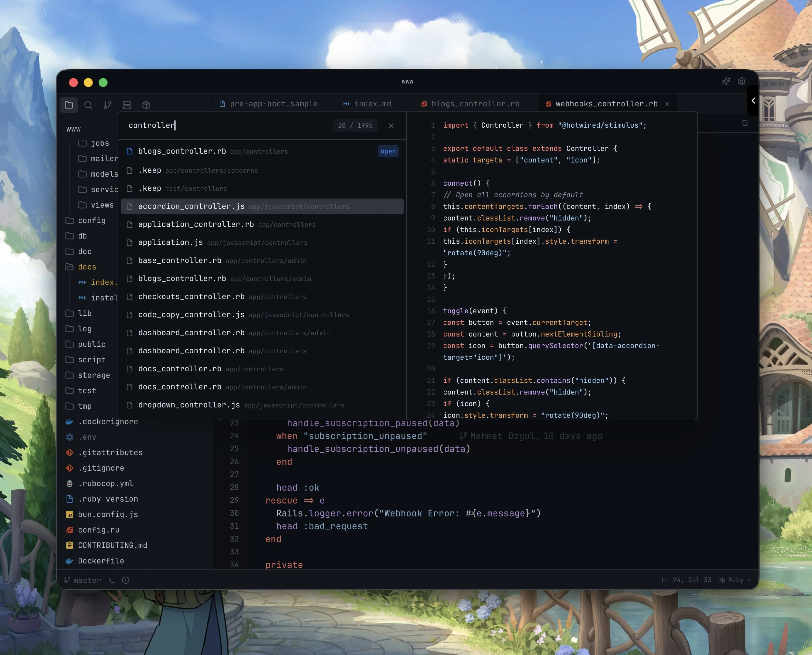812x655 pixels.
Task: Click the search icon in sidebar toolbar
Action: (x=88, y=105)
